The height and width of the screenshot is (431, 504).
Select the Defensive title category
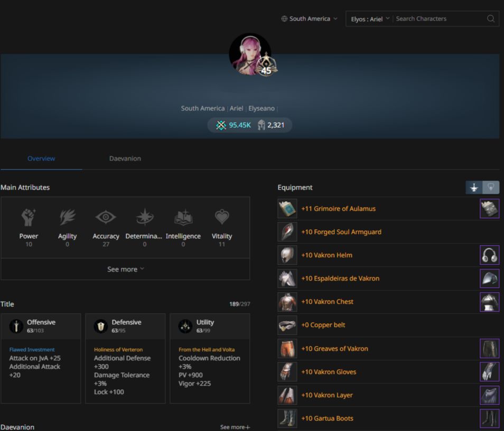coord(125,326)
